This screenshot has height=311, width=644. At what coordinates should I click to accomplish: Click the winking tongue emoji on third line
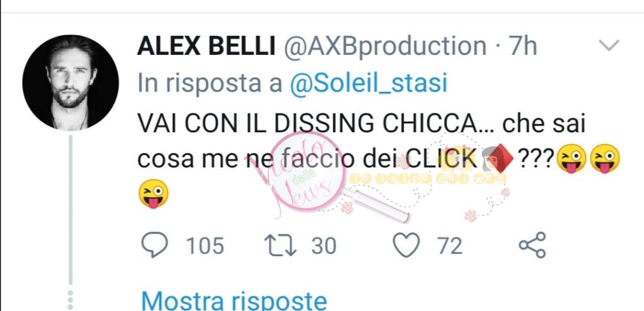[x=153, y=193]
